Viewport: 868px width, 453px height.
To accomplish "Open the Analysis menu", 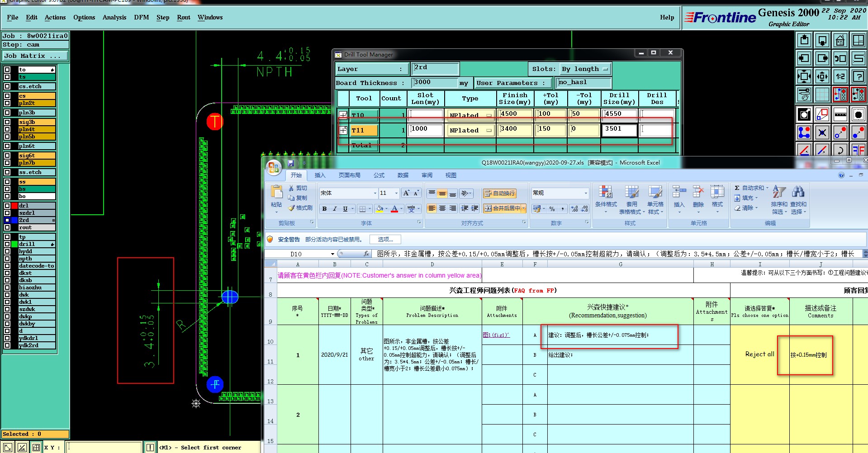I will click(114, 17).
